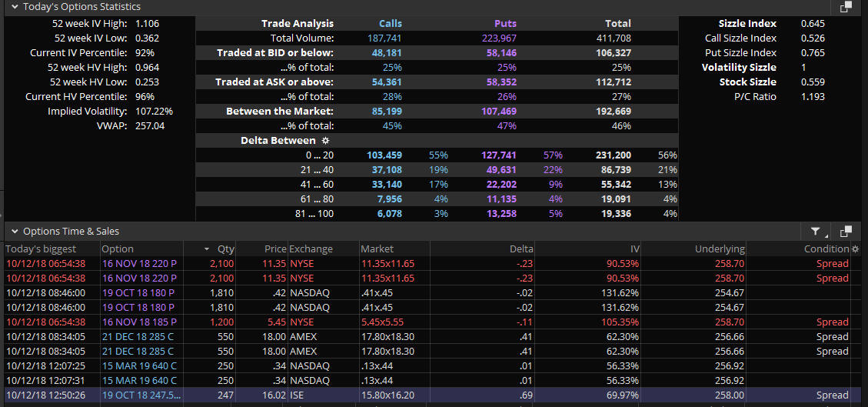
Task: Click the Sizzle Index value 0.645
Action: [813, 24]
